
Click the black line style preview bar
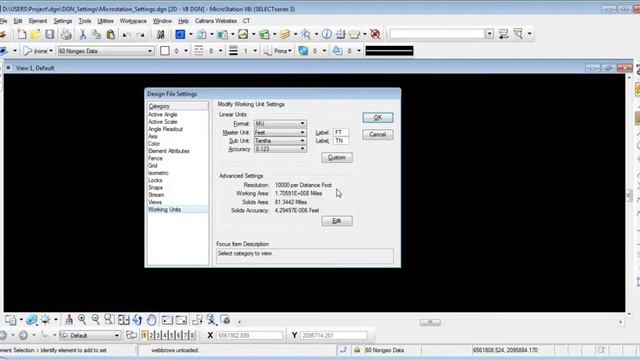pos(389,51)
